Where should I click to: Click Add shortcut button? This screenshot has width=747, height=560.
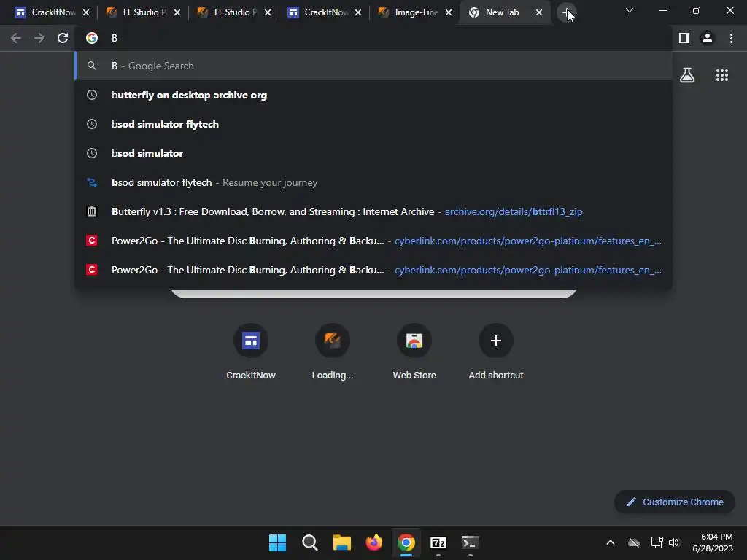point(496,351)
